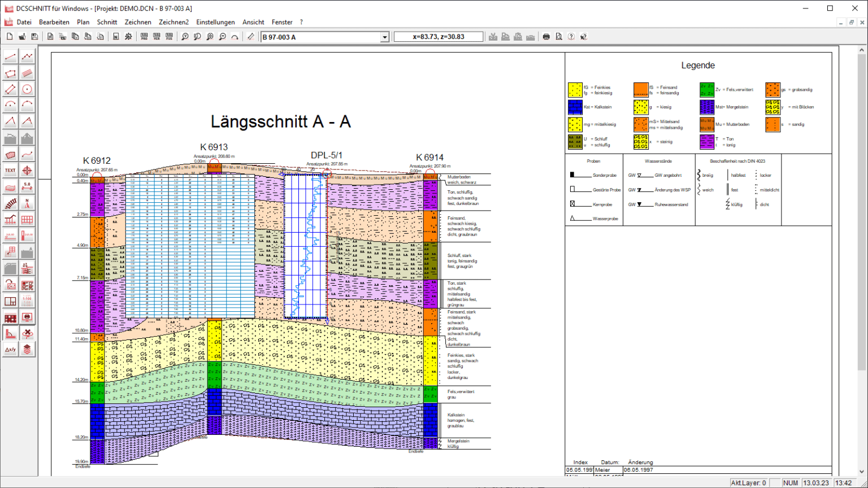Click the Help question mark icon
Image resolution: width=868 pixels, height=488 pixels.
[571, 37]
